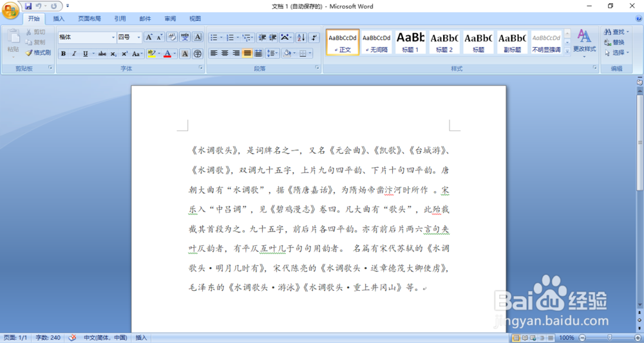
Task: Align text right
Action: pyautogui.click(x=236, y=53)
